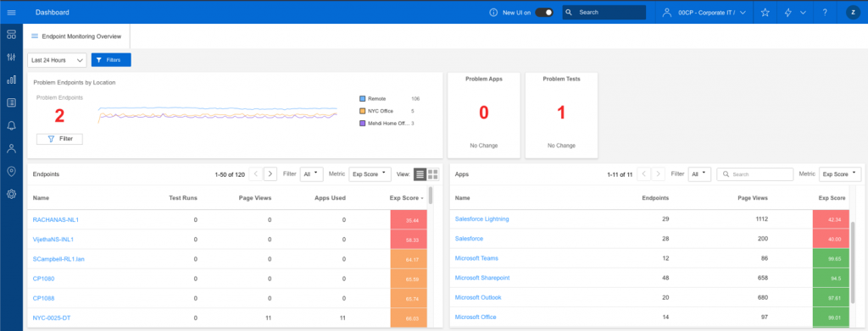Open the Endpoints Metric Exp Score dropdown
The width and height of the screenshot is (868, 331).
[x=370, y=174]
